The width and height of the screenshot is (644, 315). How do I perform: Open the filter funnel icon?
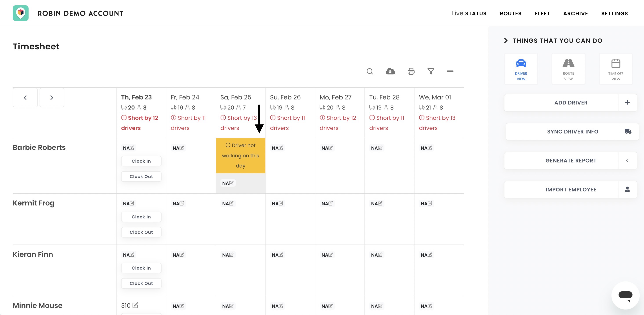(431, 71)
